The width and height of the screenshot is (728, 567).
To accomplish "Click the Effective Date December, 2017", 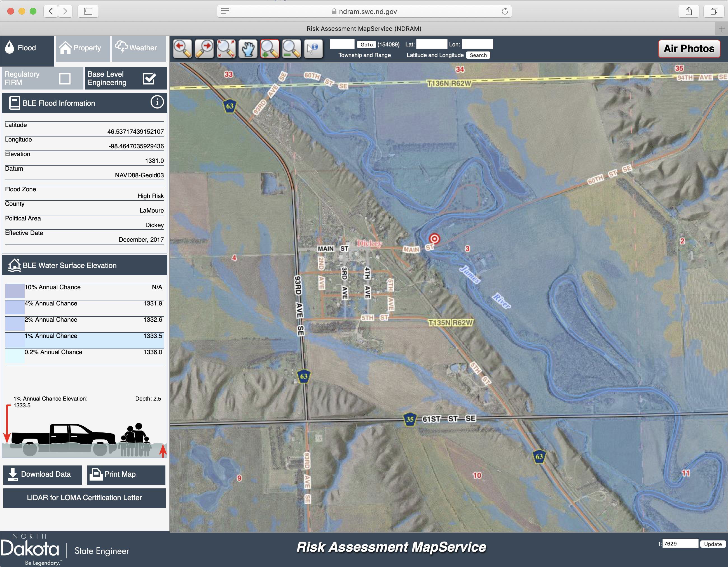I will coord(141,239).
